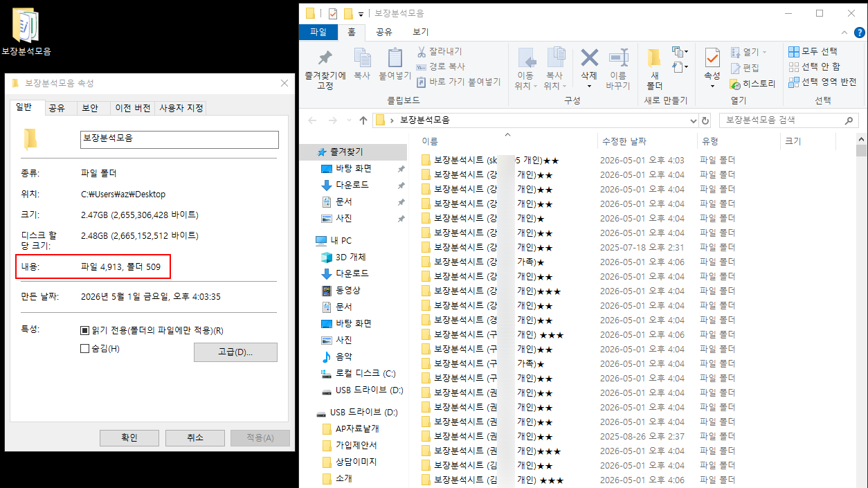The image size is (868, 488).
Task: Open 사용자 지정 tab in properties
Action: click(181, 108)
